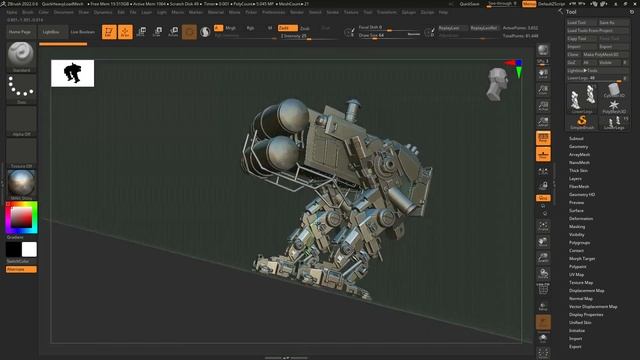This screenshot has width=640, height=360.
Task: Click the GoZ button
Action: tap(572, 62)
